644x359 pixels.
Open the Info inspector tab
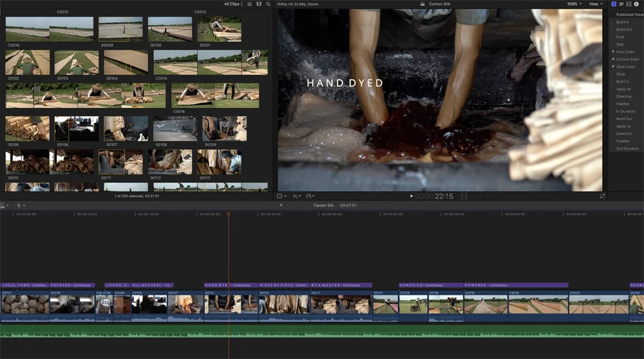click(x=636, y=4)
